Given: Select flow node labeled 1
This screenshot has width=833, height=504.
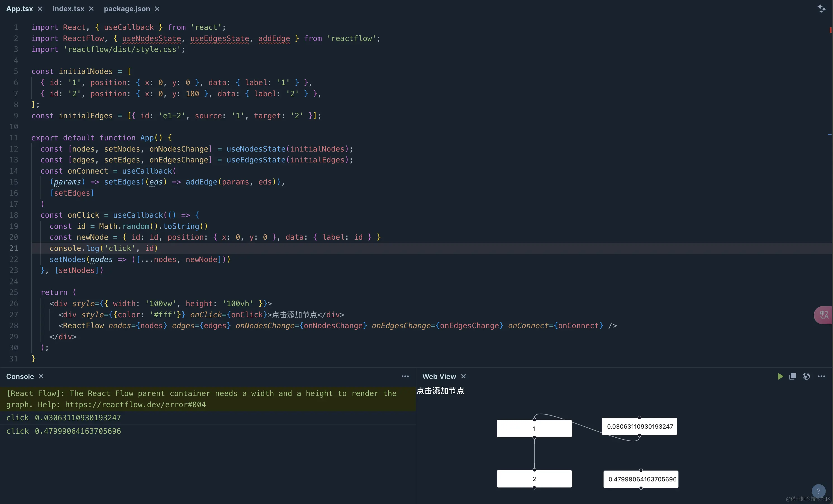Looking at the screenshot, I should click(534, 429).
